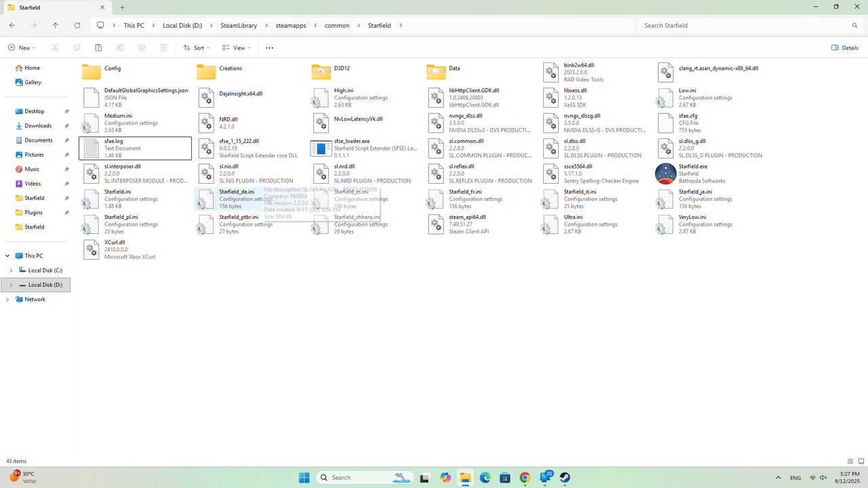
Task: Unpin Downloads using its pin icon
Action: (x=66, y=126)
